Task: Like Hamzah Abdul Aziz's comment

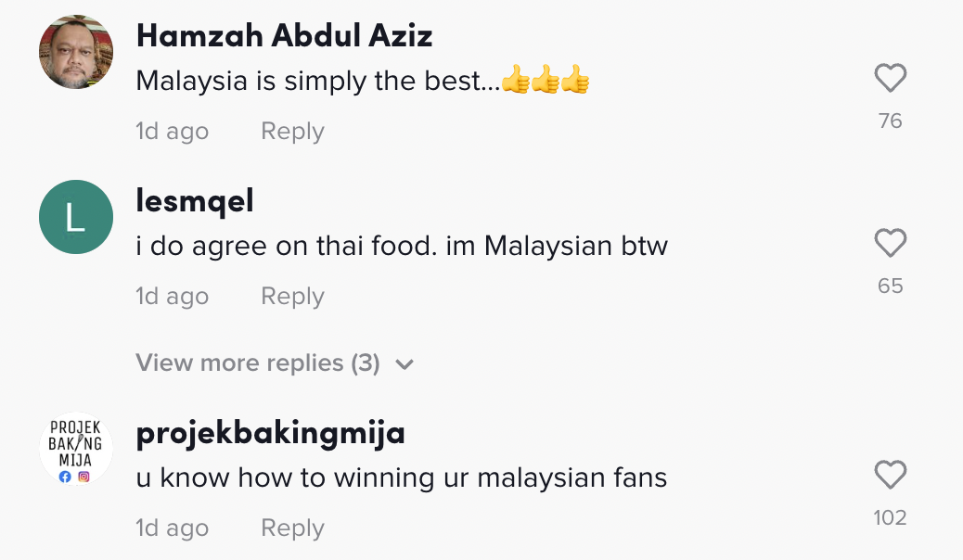Action: tap(890, 79)
